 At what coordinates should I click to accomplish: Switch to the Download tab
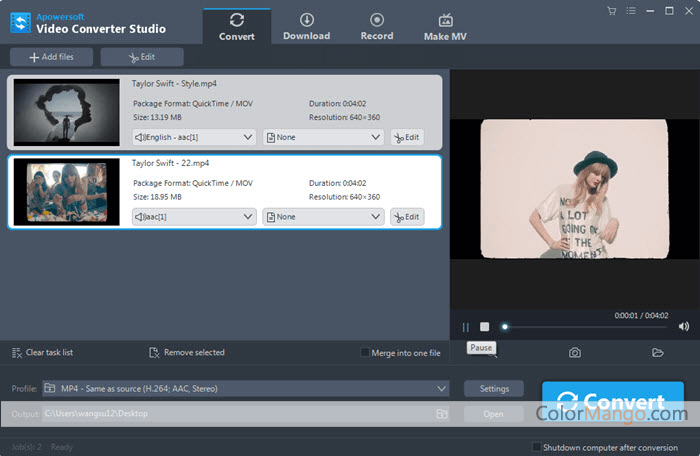point(306,26)
